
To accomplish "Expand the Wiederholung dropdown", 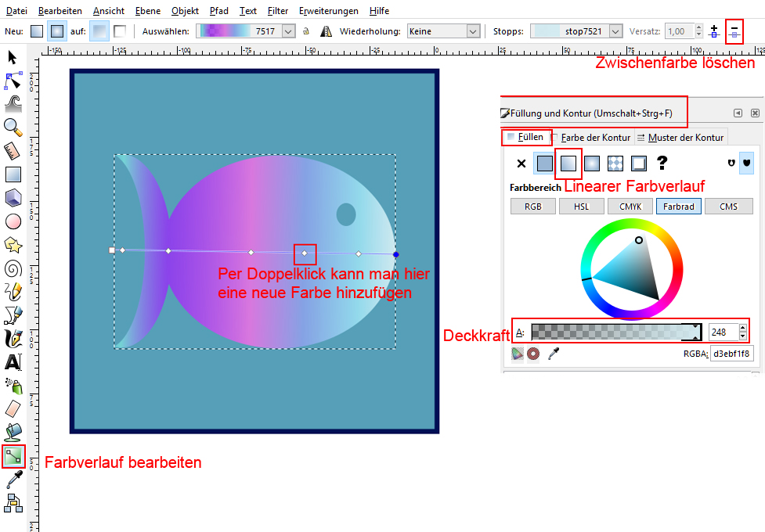I will coord(472,31).
